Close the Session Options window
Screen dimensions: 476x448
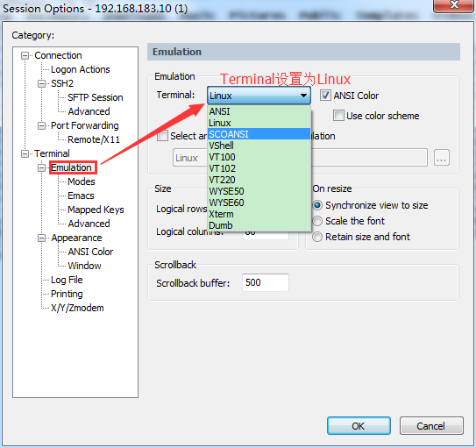click(x=453, y=5)
